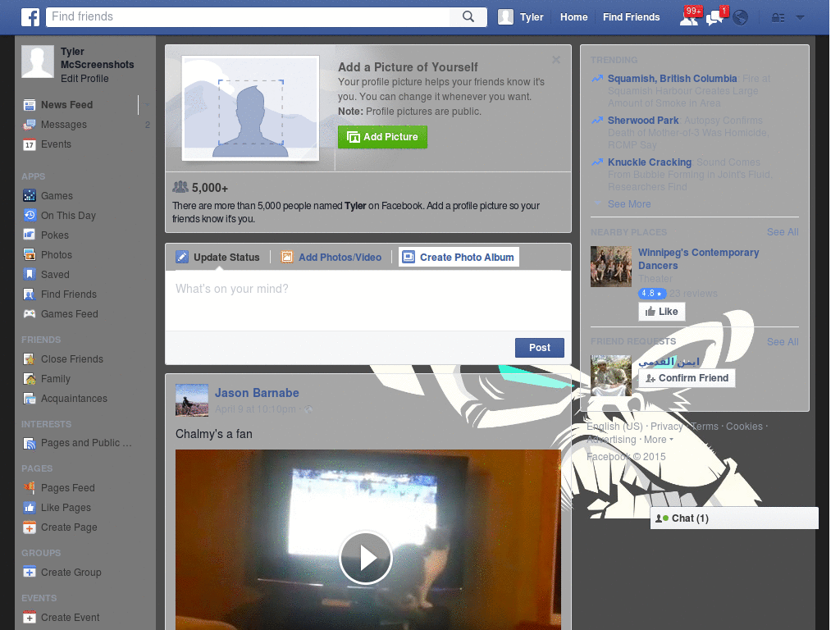
Task: Open the More footer dropdown
Action: coord(659,440)
